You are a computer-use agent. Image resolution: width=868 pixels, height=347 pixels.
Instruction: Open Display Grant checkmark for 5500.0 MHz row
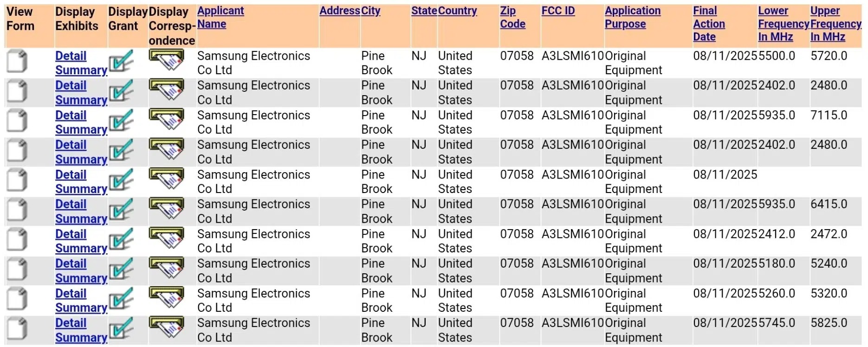tap(122, 61)
